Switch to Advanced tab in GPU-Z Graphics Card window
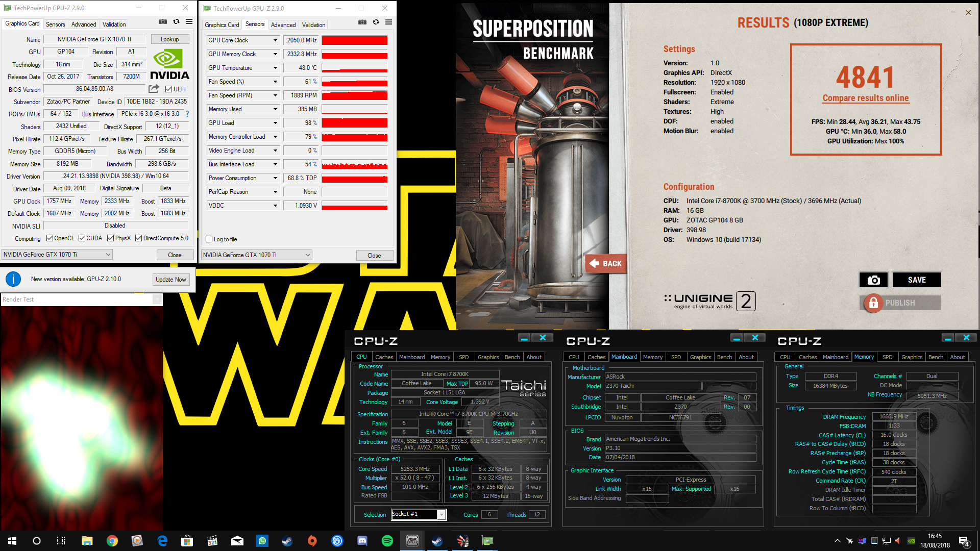This screenshot has height=551, width=980. [x=84, y=24]
